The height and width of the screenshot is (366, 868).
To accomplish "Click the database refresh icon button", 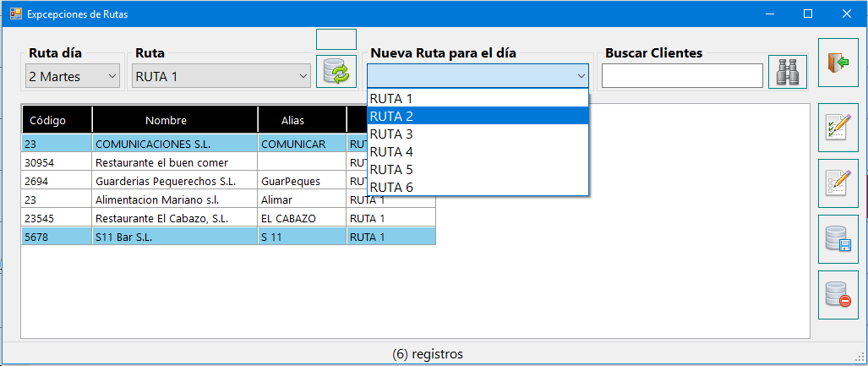I will pyautogui.click(x=336, y=72).
